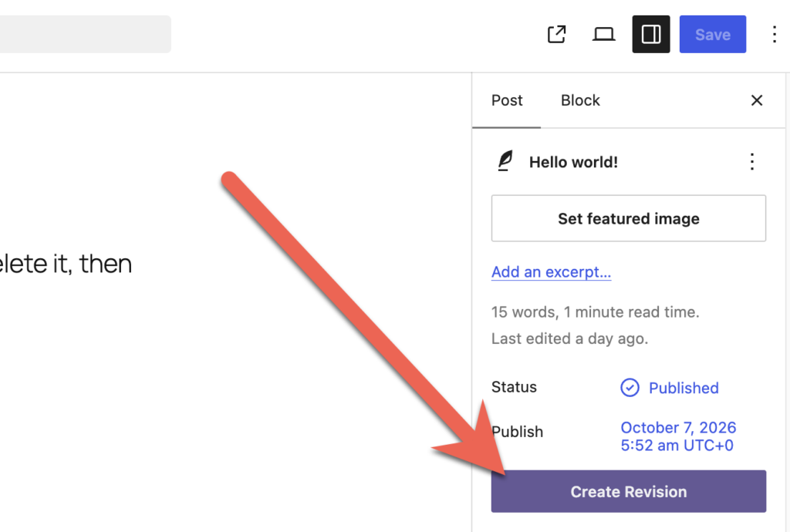Click the quill post icon

tap(505, 161)
